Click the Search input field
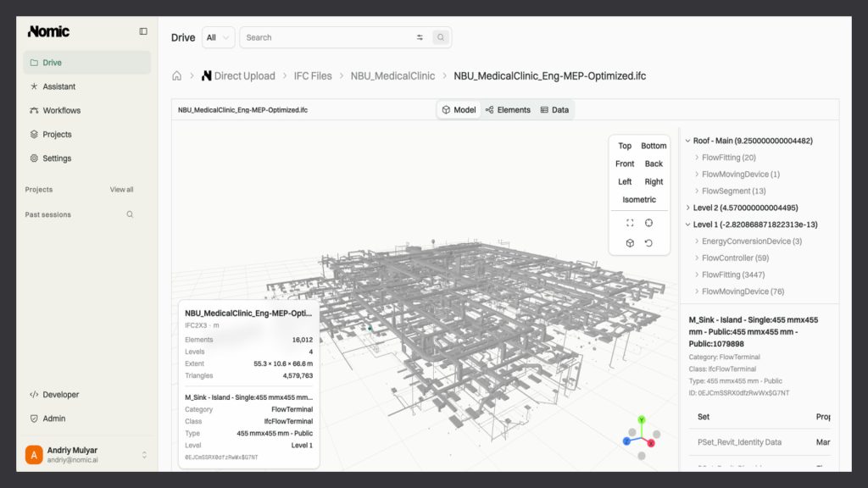The height and width of the screenshot is (488, 868). coord(329,37)
